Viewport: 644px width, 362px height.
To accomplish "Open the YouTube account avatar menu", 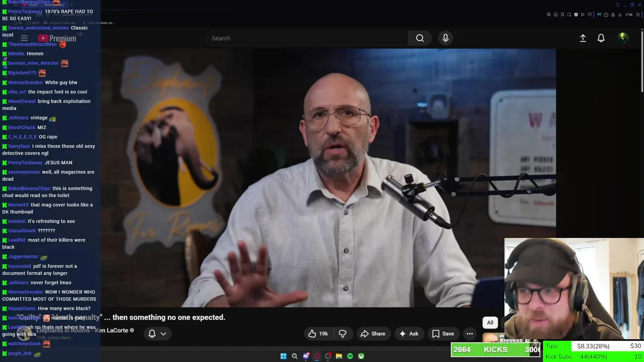I will 623,38.
